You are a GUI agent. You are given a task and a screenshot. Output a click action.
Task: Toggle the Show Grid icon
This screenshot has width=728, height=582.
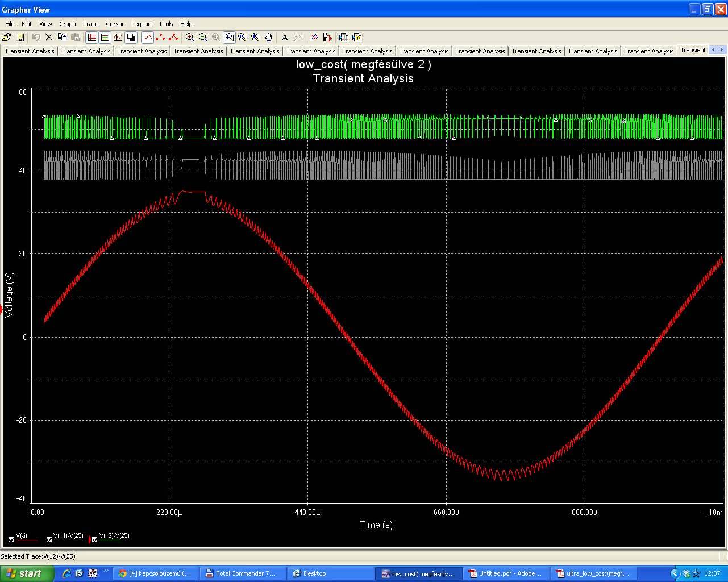(x=91, y=38)
